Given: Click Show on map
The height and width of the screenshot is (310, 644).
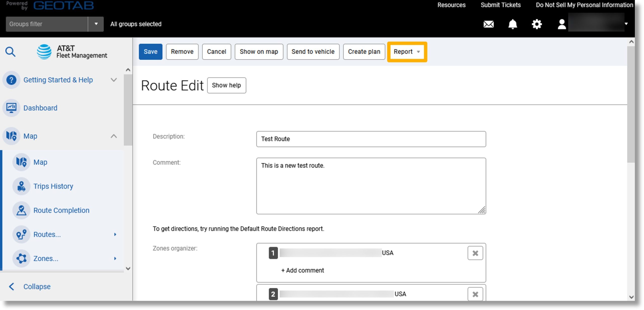Looking at the screenshot, I should pyautogui.click(x=259, y=52).
